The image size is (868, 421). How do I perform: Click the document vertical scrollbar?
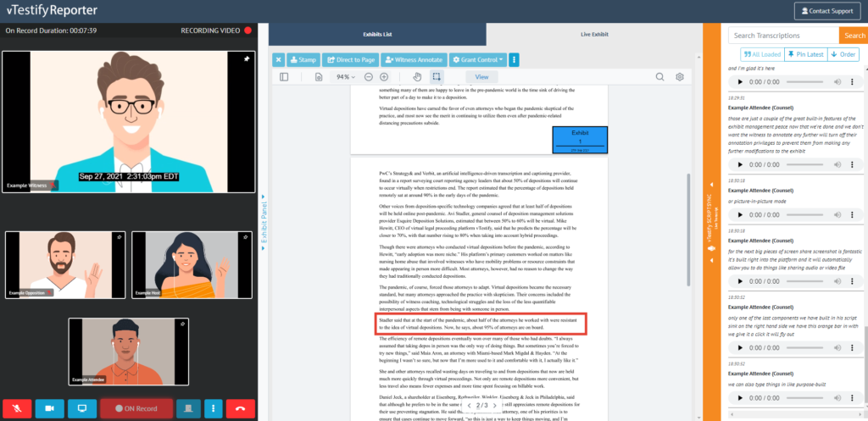[x=688, y=230]
